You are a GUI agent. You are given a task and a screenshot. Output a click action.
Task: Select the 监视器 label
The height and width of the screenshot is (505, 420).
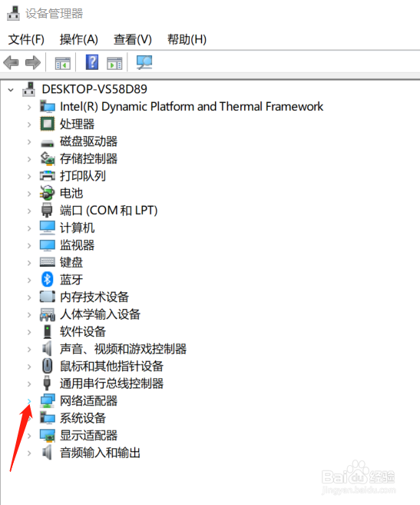77,245
